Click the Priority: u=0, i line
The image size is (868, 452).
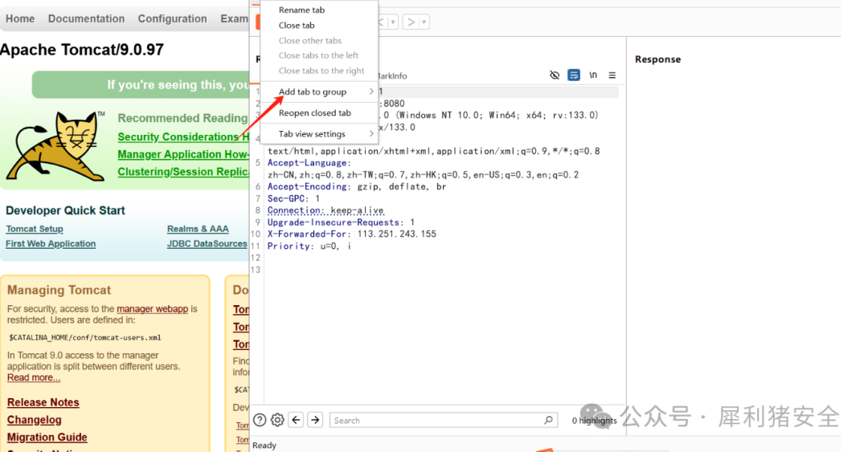[309, 246]
